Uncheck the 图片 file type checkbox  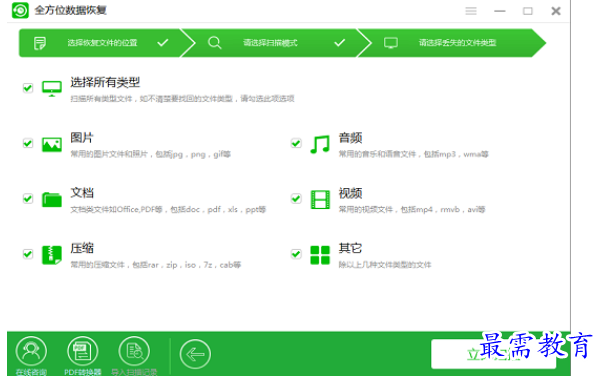click(28, 143)
